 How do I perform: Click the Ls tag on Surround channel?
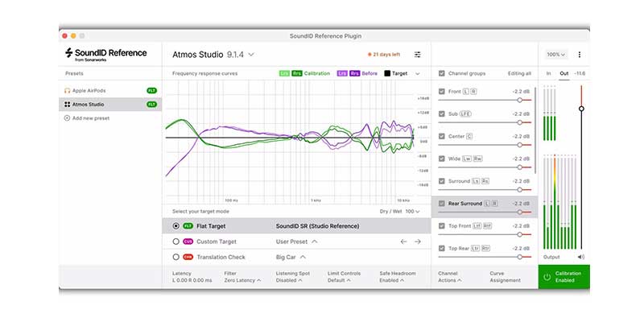(x=475, y=181)
